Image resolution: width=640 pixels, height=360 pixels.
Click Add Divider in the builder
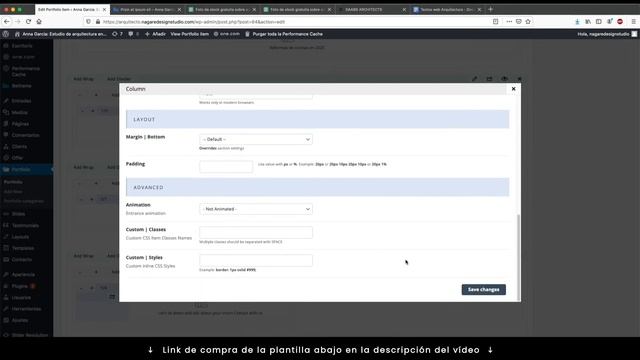(119, 79)
